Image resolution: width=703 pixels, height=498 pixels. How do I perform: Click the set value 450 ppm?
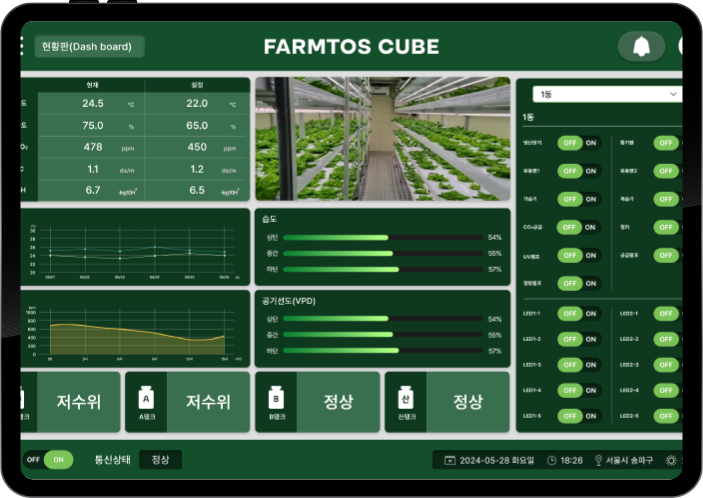197,147
